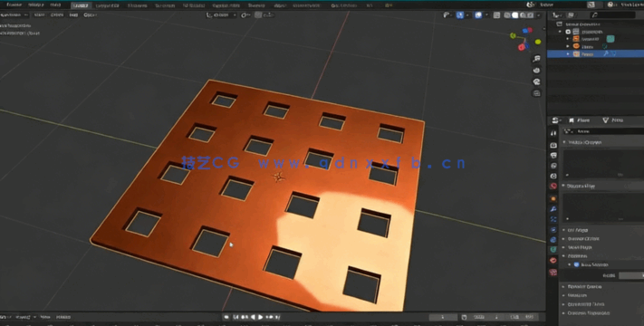Switch to the Modeling workspace tab
The height and width of the screenshot is (326, 644).
pyautogui.click(x=107, y=5)
